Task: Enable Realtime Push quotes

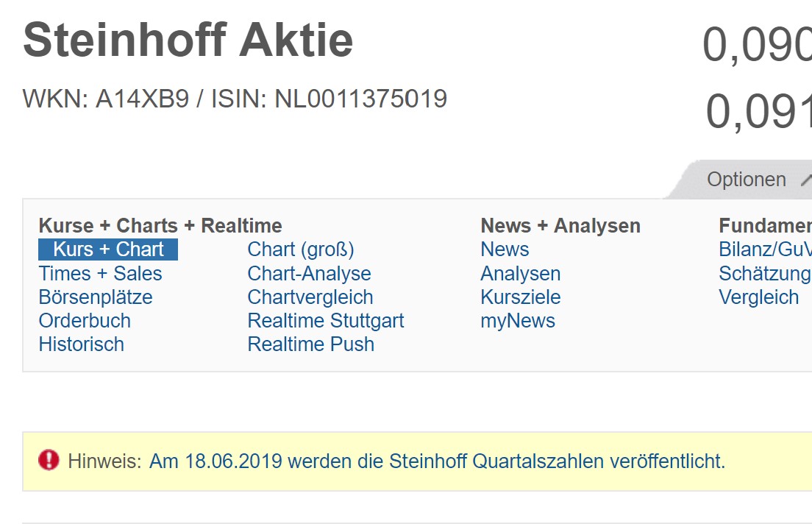Action: coord(310,344)
